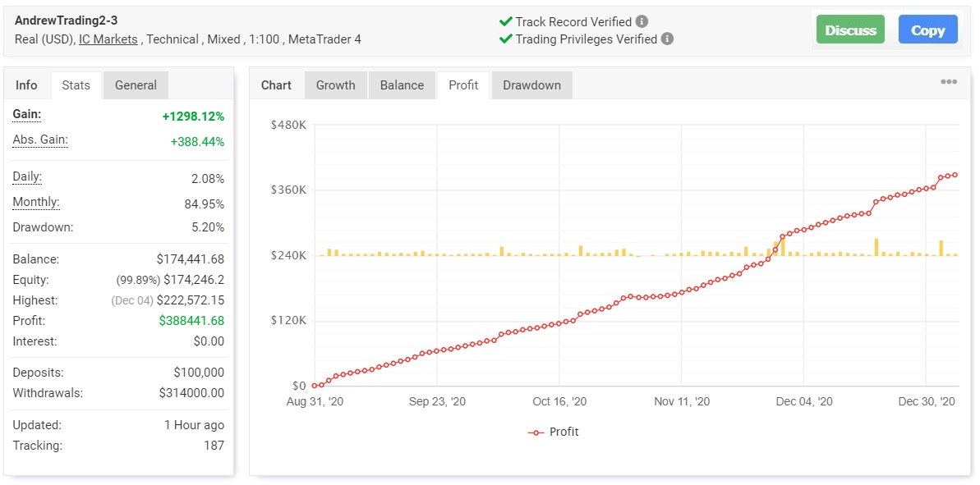Click info icon beside Track Record Verified
Image resolution: width=980 pixels, height=485 pixels.
click(x=642, y=22)
